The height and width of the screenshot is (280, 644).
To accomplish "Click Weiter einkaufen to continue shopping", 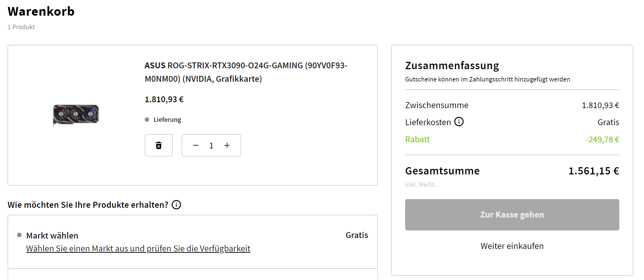I will 512,246.
